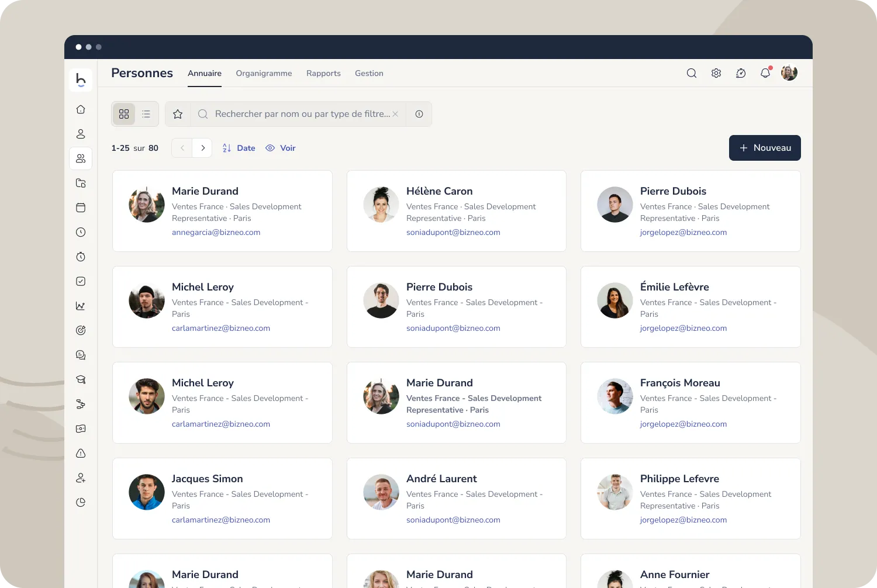The width and height of the screenshot is (877, 588).
Task: Open the calendar sidebar icon
Action: coord(81,207)
